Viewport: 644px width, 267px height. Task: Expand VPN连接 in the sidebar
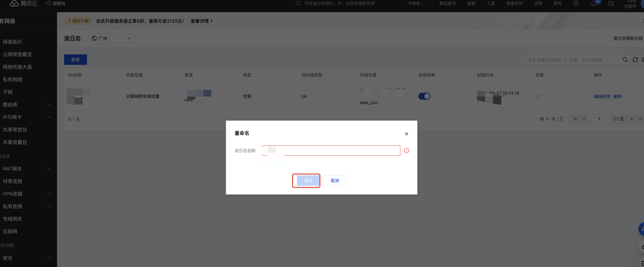pos(49,194)
